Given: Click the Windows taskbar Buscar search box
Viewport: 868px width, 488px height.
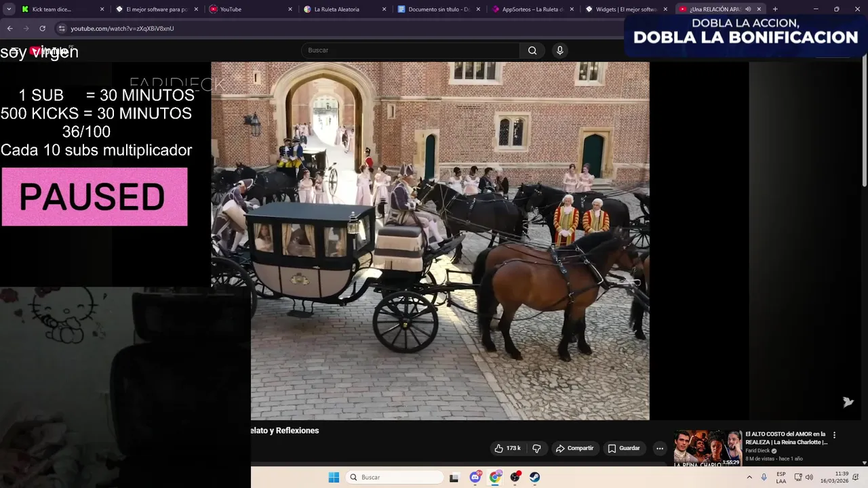Looking at the screenshot, I should 395,477.
